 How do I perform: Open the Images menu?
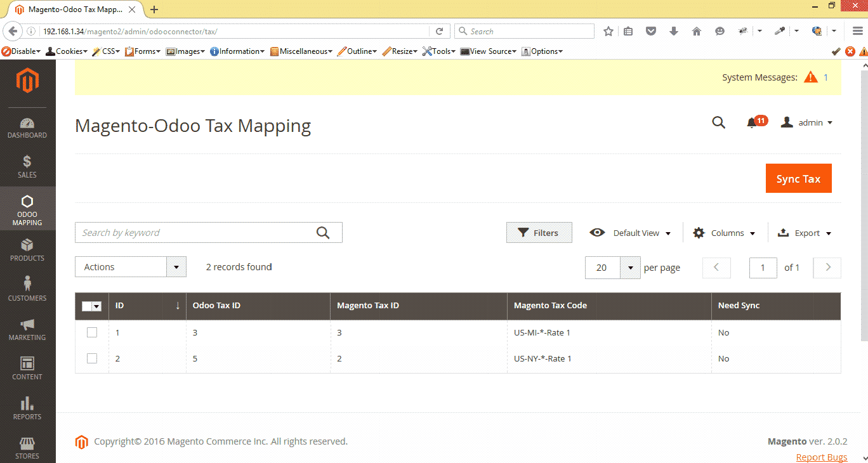point(186,51)
